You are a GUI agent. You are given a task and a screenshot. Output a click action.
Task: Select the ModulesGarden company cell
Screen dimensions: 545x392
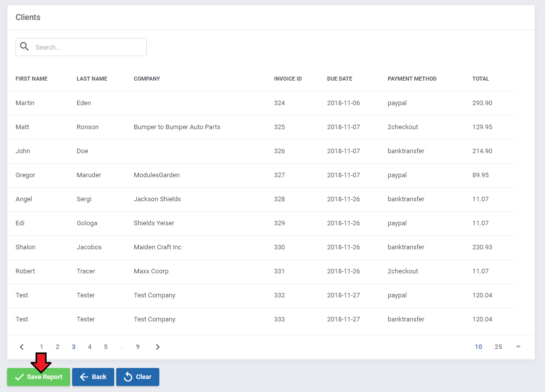(157, 175)
